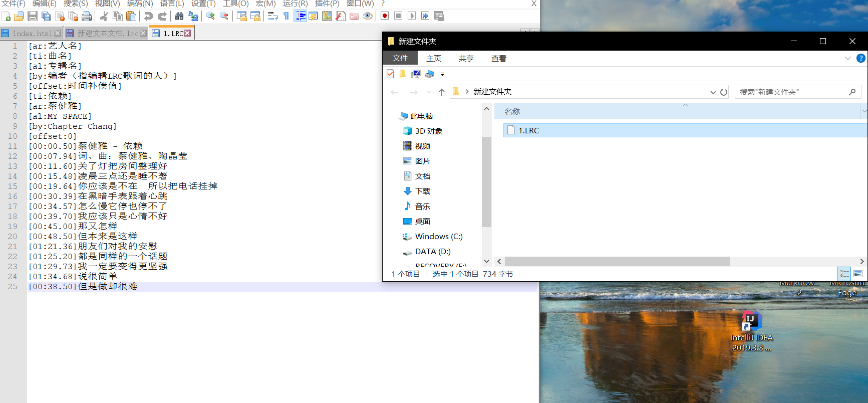Toggle the indent guide button
This screenshot has width=868, height=403.
[300, 16]
